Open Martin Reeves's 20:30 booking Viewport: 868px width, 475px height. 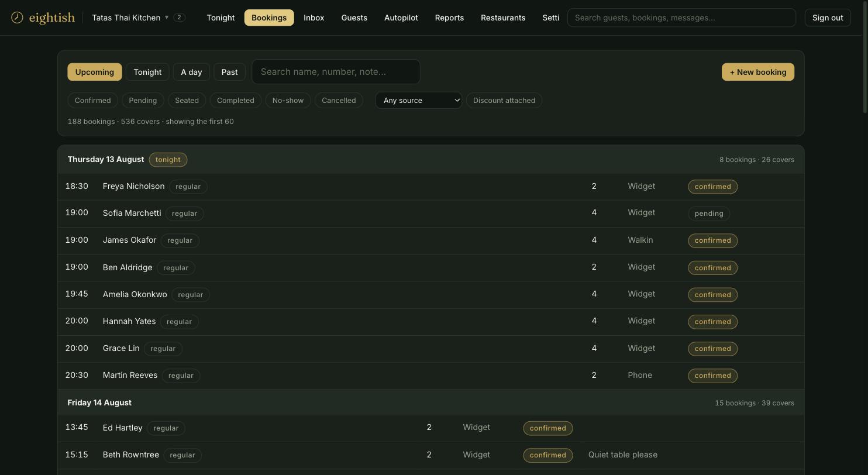tap(431, 376)
